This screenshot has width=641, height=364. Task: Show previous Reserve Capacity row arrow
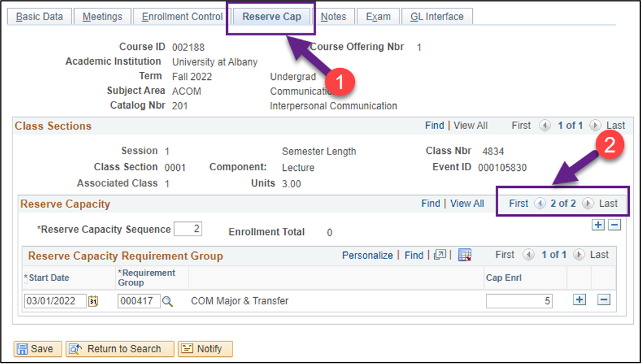tap(540, 204)
